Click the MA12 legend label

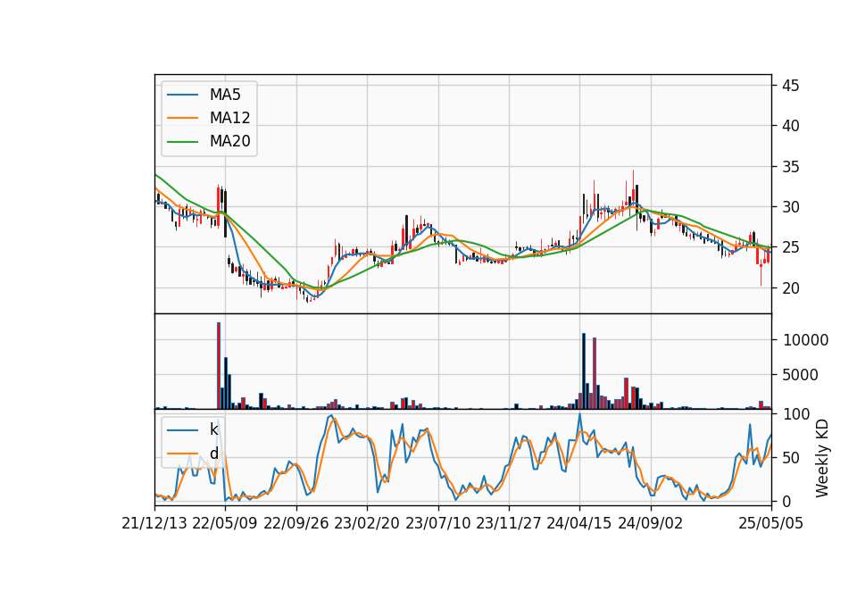click(229, 118)
